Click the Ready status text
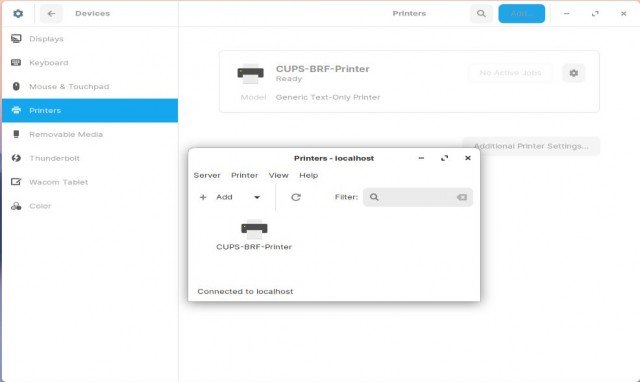Image resolution: width=640 pixels, height=382 pixels. (x=289, y=79)
